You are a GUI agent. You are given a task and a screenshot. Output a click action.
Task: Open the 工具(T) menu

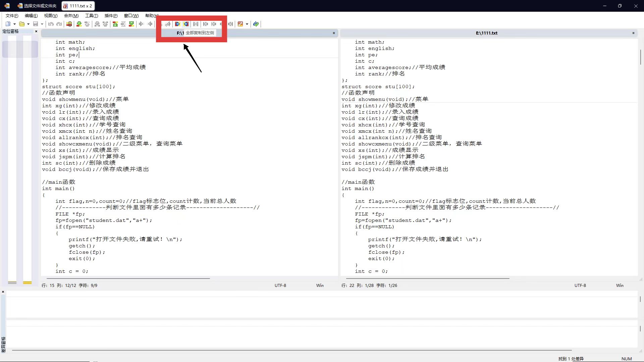coord(91,15)
